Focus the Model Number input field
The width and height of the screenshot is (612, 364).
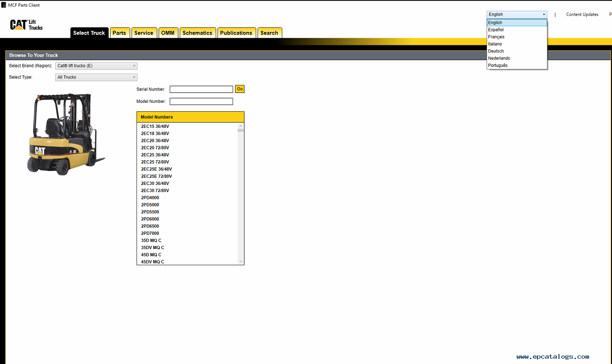click(x=201, y=101)
